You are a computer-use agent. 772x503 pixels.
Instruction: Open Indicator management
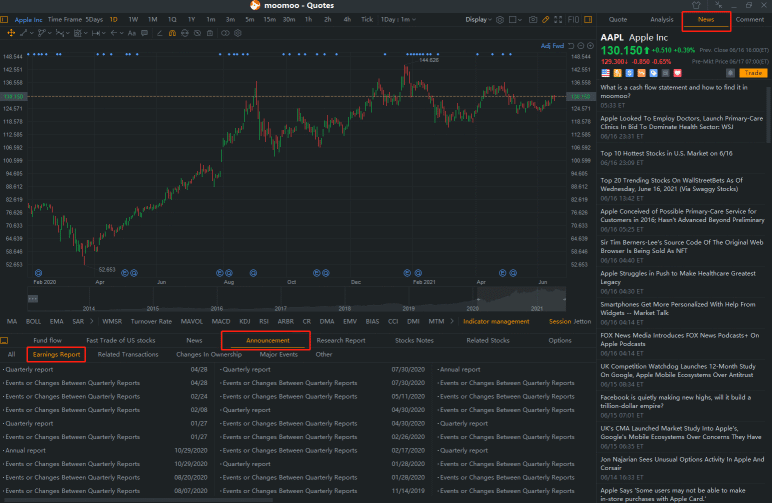496,321
